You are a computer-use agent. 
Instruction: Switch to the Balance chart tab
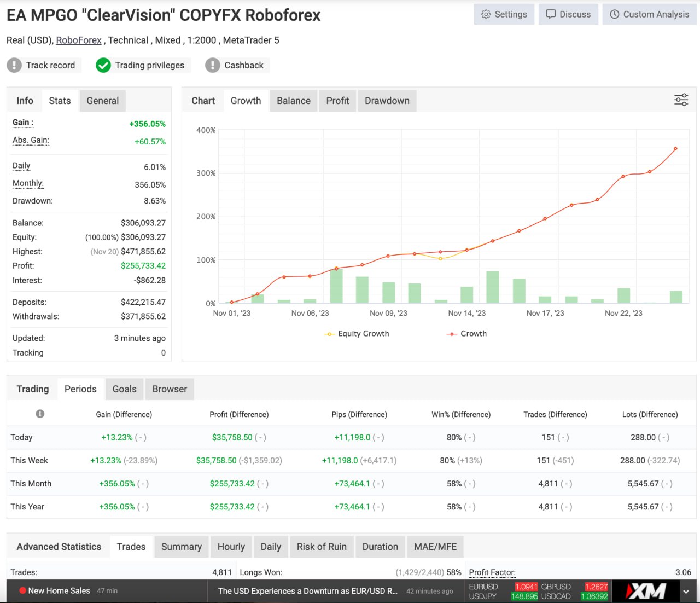pos(293,101)
